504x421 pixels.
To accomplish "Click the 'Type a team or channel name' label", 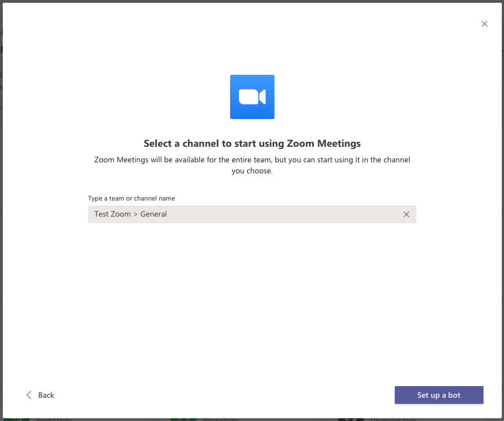I will tap(131, 198).
